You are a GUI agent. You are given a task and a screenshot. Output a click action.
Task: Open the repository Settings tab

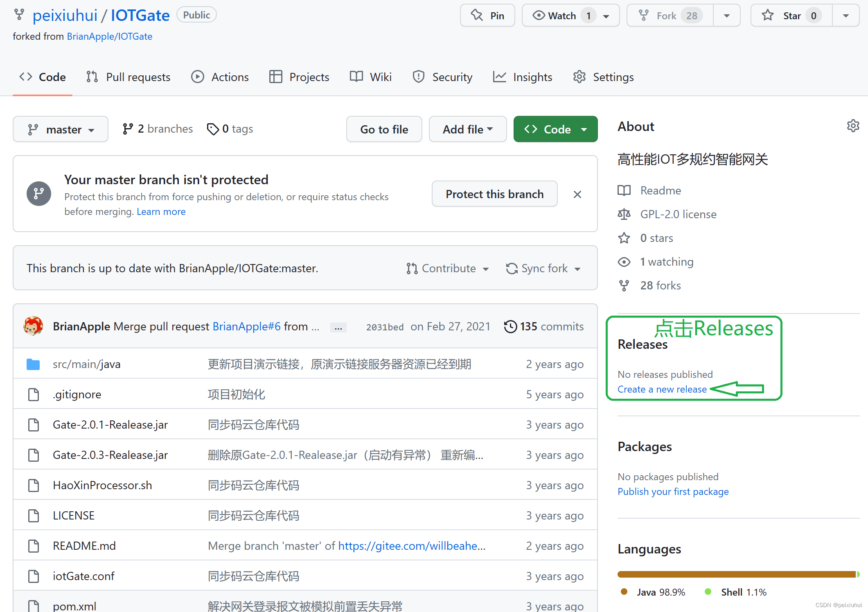point(603,77)
